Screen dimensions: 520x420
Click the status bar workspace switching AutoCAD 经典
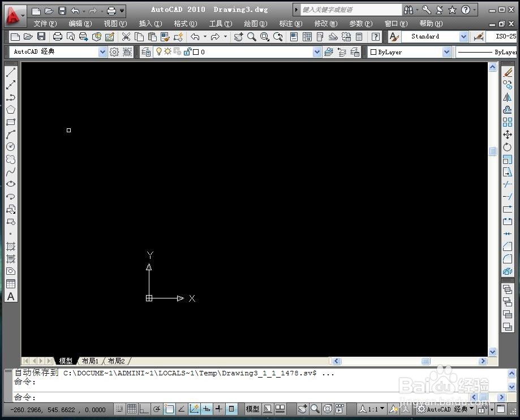click(446, 409)
